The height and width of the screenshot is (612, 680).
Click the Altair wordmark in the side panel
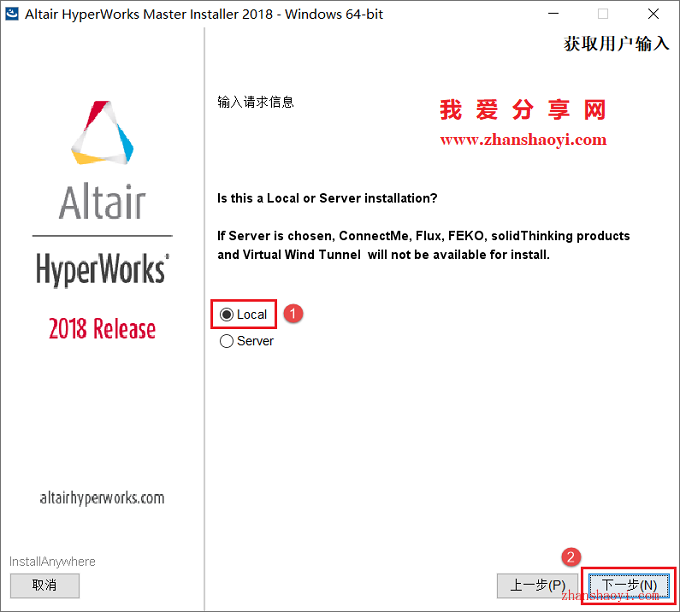click(102, 202)
